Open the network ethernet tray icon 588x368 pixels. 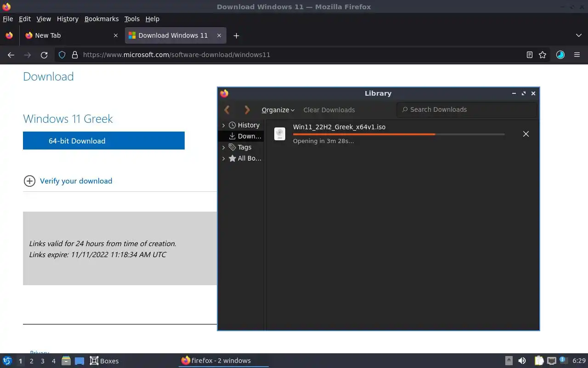(552, 361)
